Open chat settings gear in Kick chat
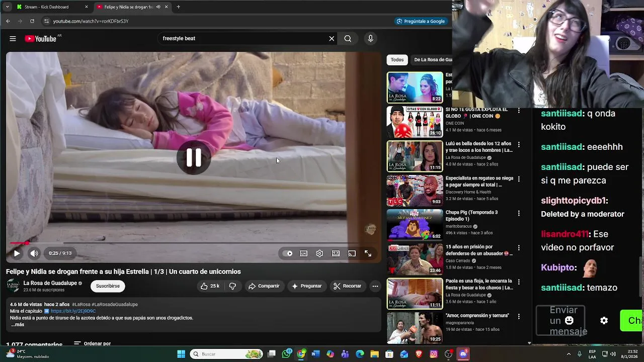Screen dimensions: 644x362 click(604, 321)
